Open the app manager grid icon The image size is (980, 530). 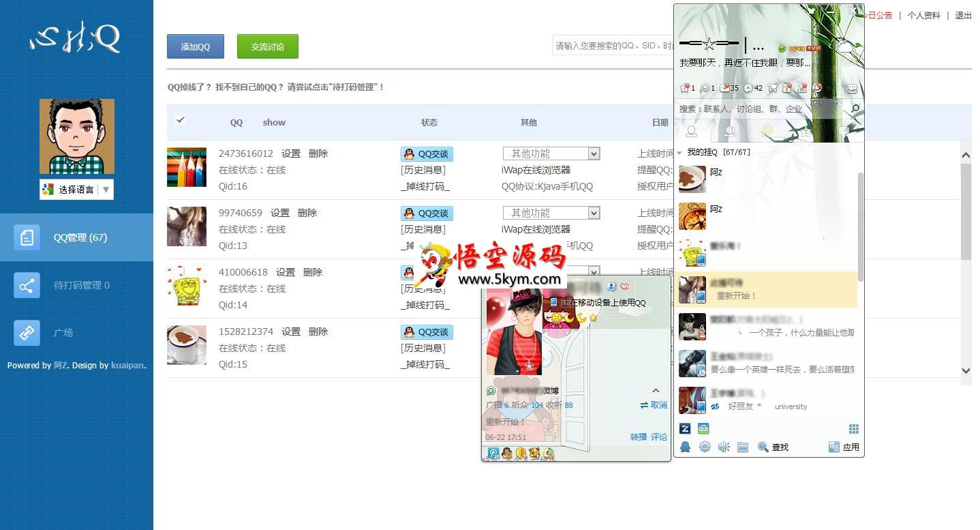tap(853, 428)
